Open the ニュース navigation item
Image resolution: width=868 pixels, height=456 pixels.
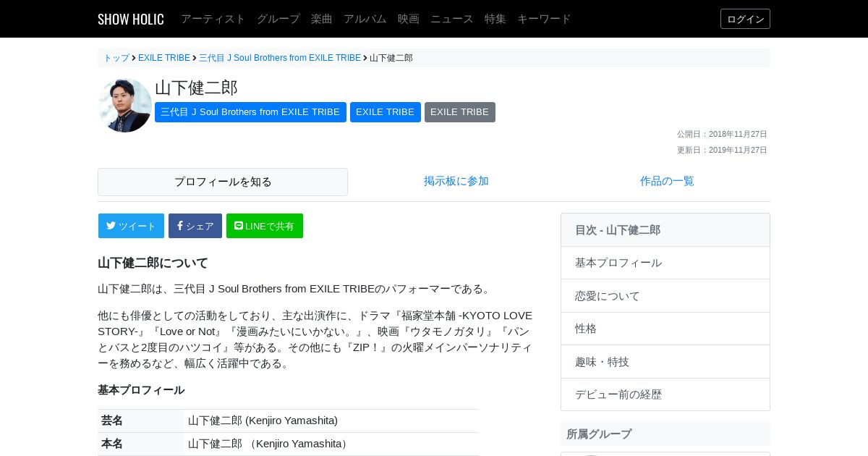click(x=452, y=19)
